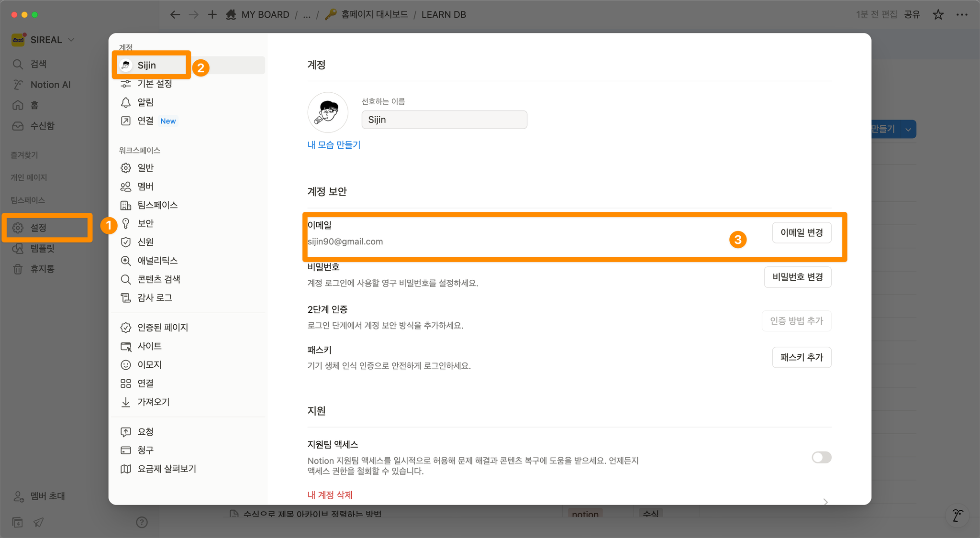Click LEARN DB breadcrumb title
Image resolution: width=980 pixels, height=538 pixels.
444,15
